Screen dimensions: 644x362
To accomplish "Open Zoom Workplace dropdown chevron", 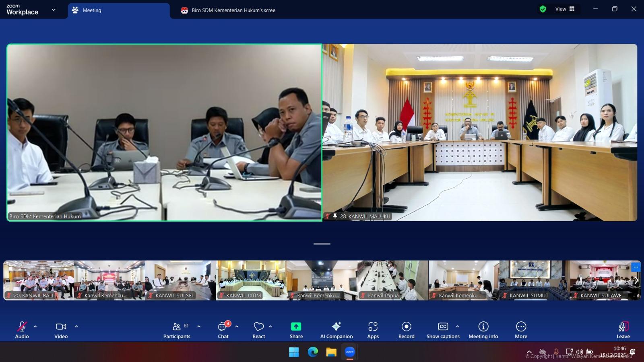I will [x=54, y=10].
